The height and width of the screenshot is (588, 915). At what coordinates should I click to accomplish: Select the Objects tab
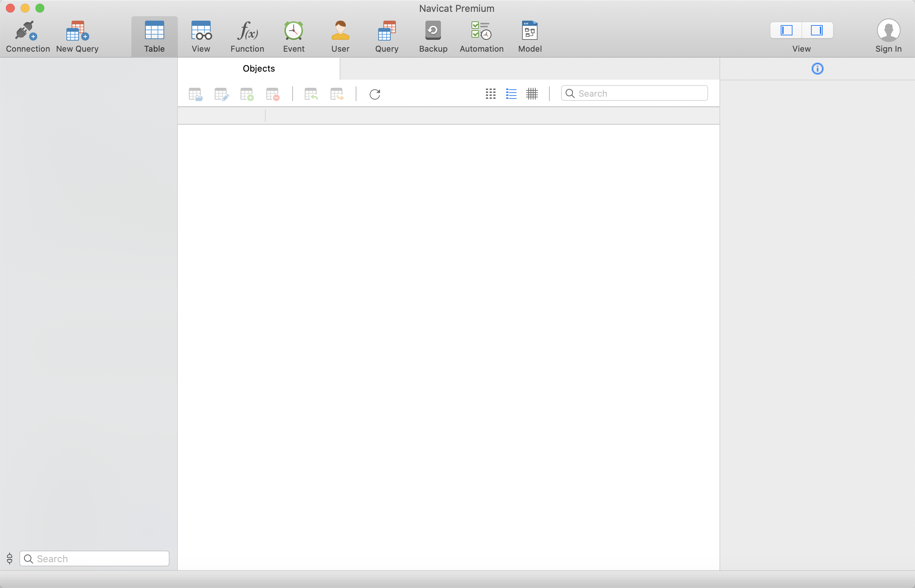tap(259, 69)
